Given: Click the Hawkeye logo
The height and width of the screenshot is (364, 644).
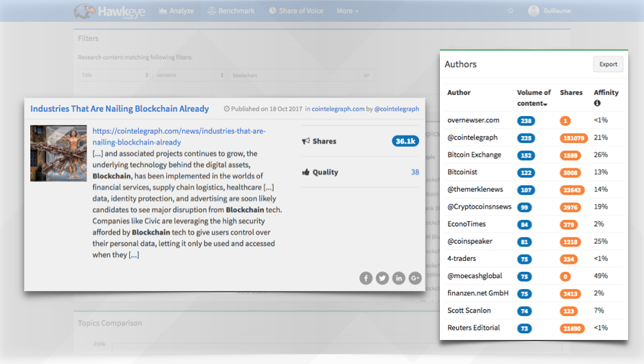Looking at the screenshot, I should 109,11.
